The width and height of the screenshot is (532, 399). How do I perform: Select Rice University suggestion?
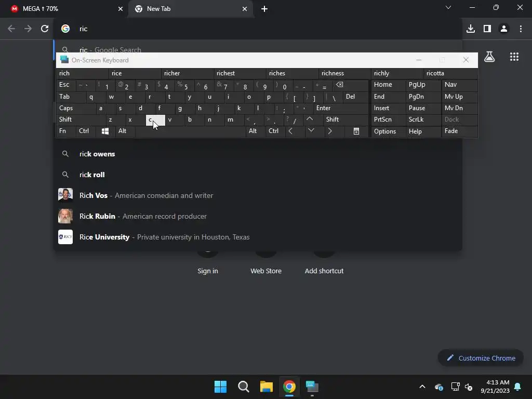coord(258,237)
